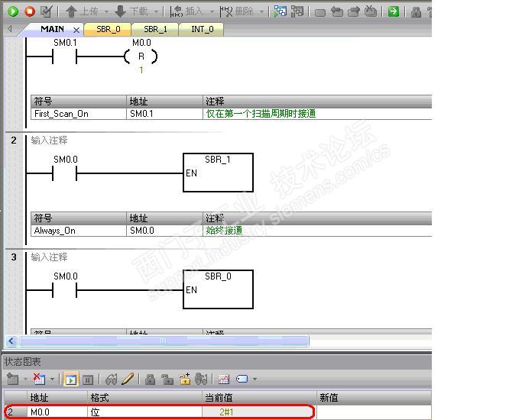This screenshot has height=420, width=522.
Task: Switch to the SBR_0 tab
Action: coord(109,29)
